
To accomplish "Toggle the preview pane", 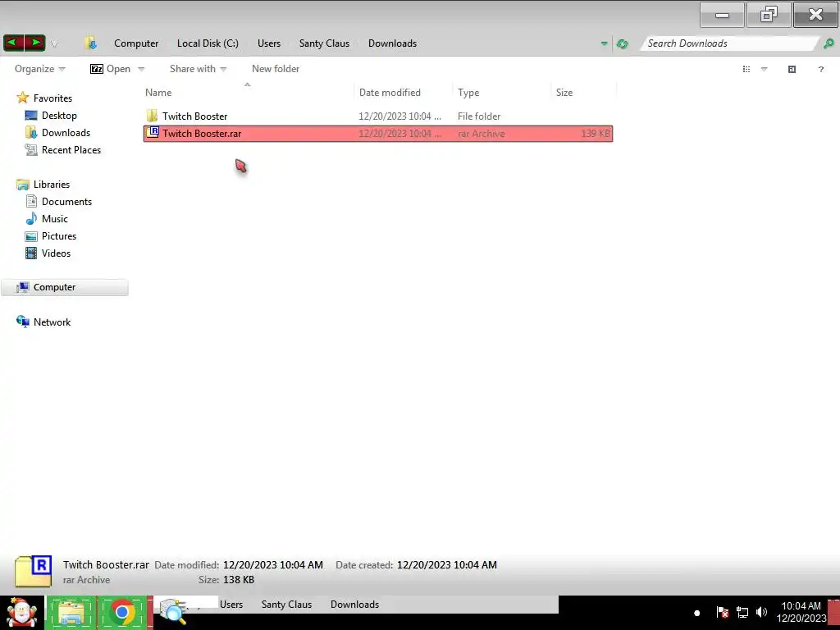I will 792,69.
